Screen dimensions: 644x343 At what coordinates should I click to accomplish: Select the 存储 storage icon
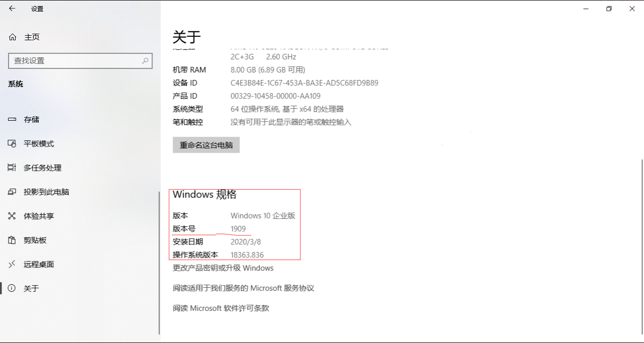(13, 120)
